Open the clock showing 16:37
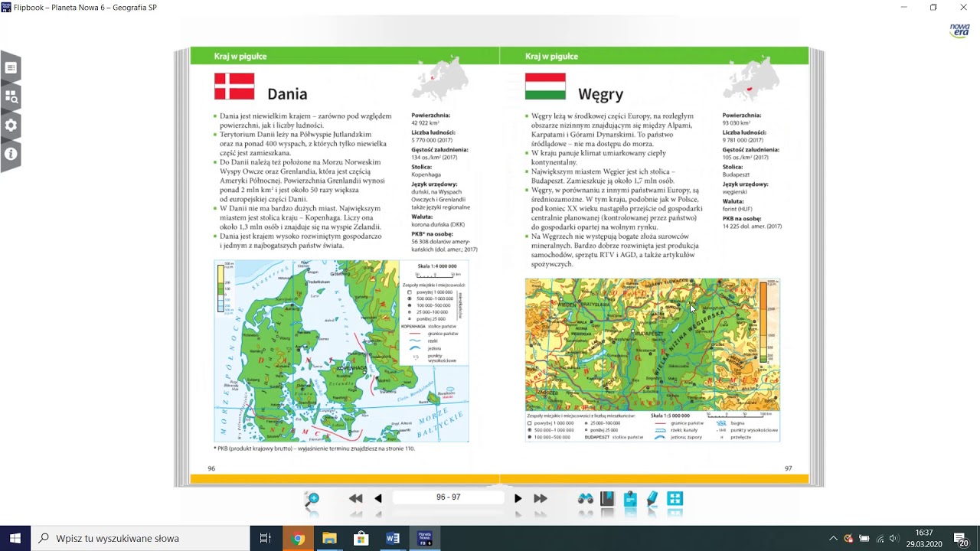Image resolution: width=980 pixels, height=551 pixels. point(924,538)
